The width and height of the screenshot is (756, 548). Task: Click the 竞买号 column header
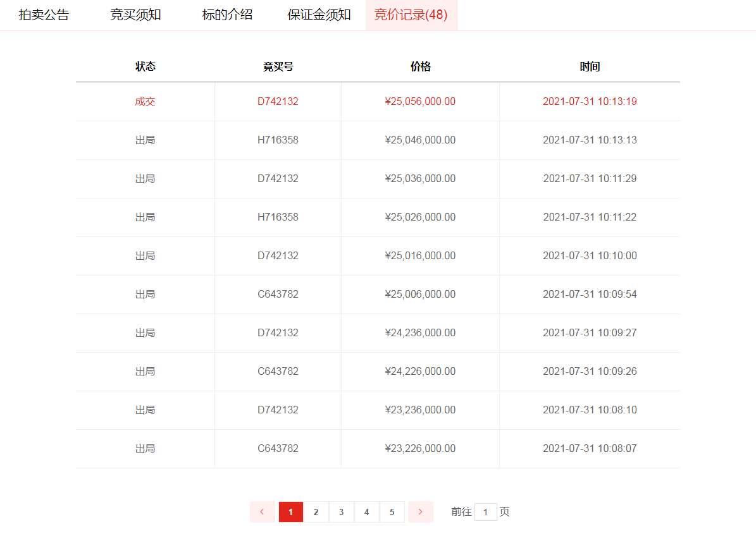click(278, 66)
